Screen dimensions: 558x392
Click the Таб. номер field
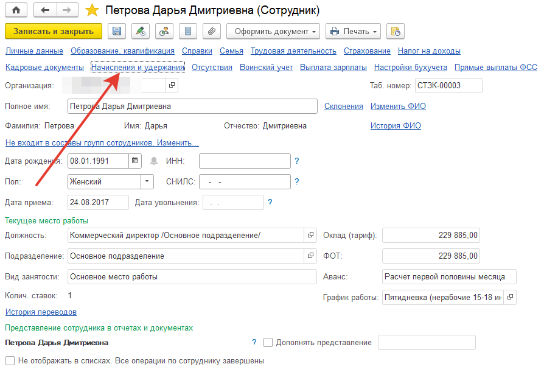click(448, 85)
